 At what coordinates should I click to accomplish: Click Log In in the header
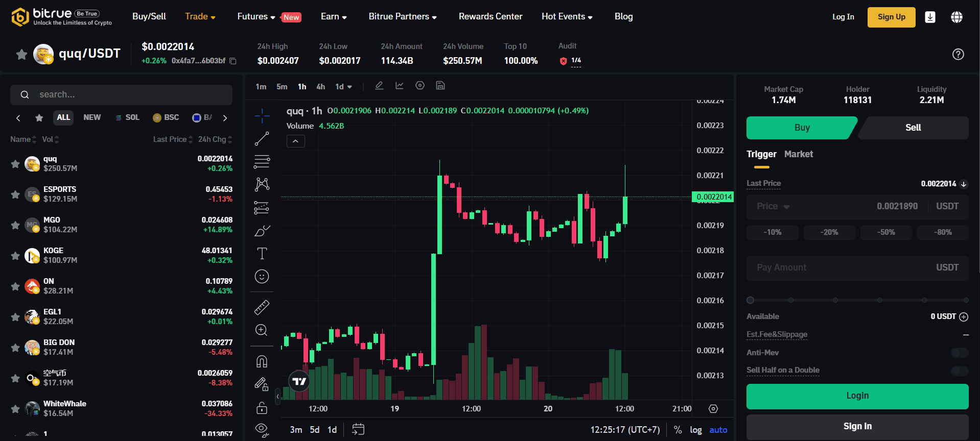click(843, 17)
